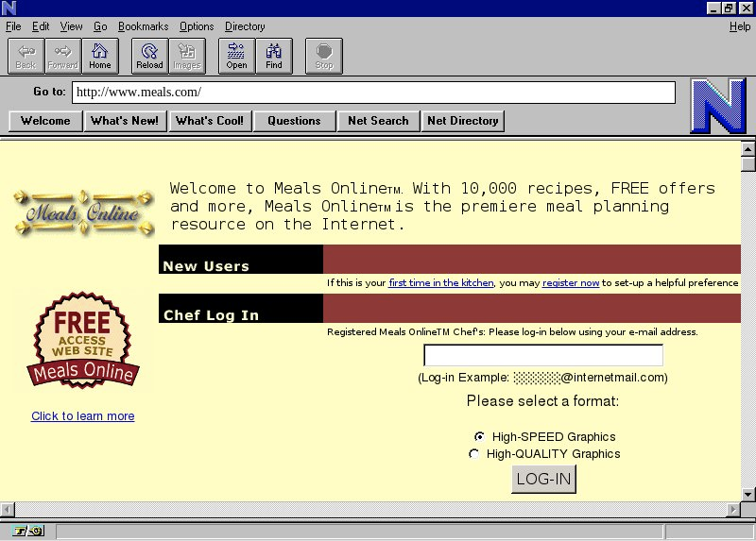
Task: Expand the Directory menu
Action: coord(245,26)
